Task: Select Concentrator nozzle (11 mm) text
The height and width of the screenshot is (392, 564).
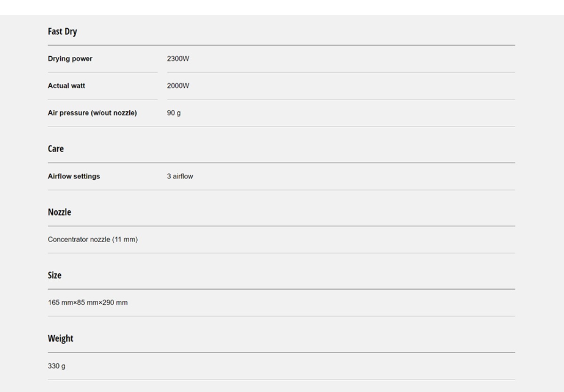Action: point(93,239)
